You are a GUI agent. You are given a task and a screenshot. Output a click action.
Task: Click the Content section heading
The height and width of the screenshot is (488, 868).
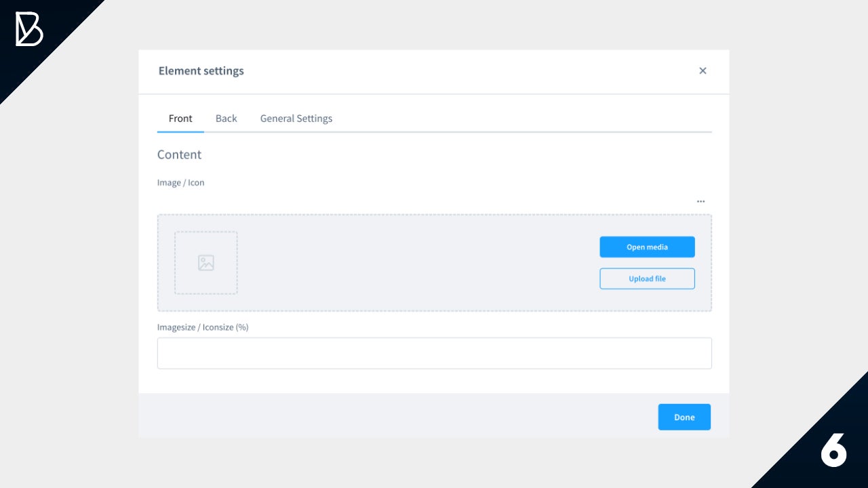click(179, 155)
